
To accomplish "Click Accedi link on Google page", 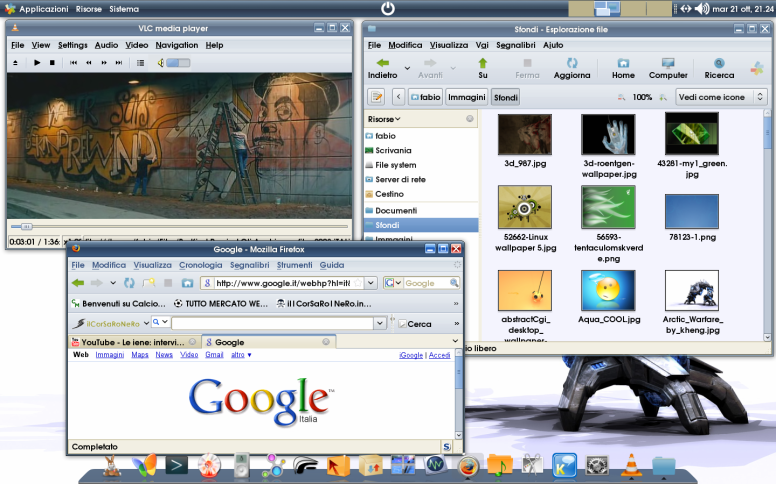I will pyautogui.click(x=439, y=355).
